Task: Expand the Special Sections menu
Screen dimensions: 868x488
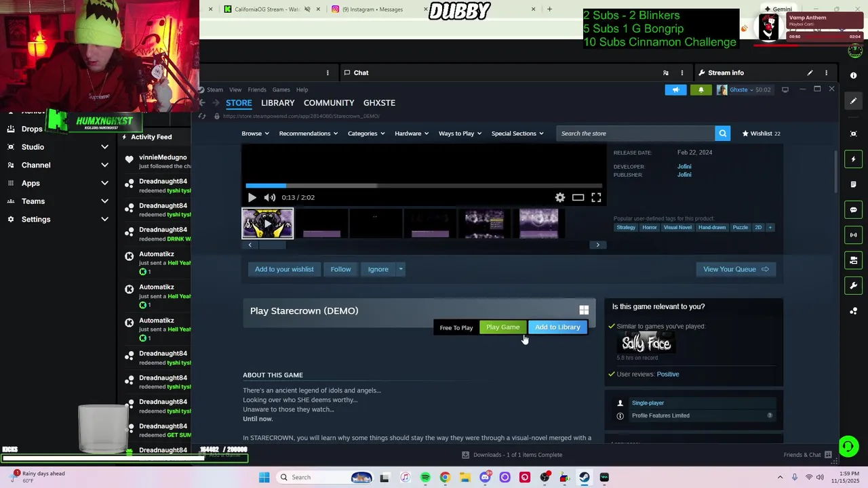Action: [x=517, y=134]
